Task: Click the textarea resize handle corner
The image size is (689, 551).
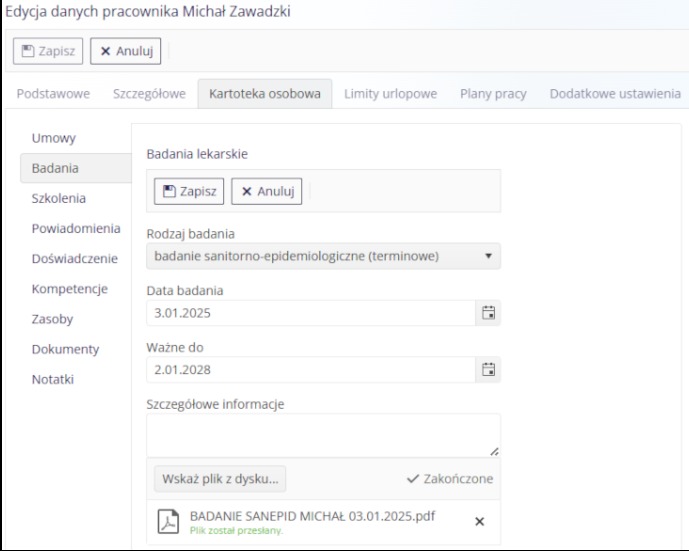Action: tap(494, 451)
